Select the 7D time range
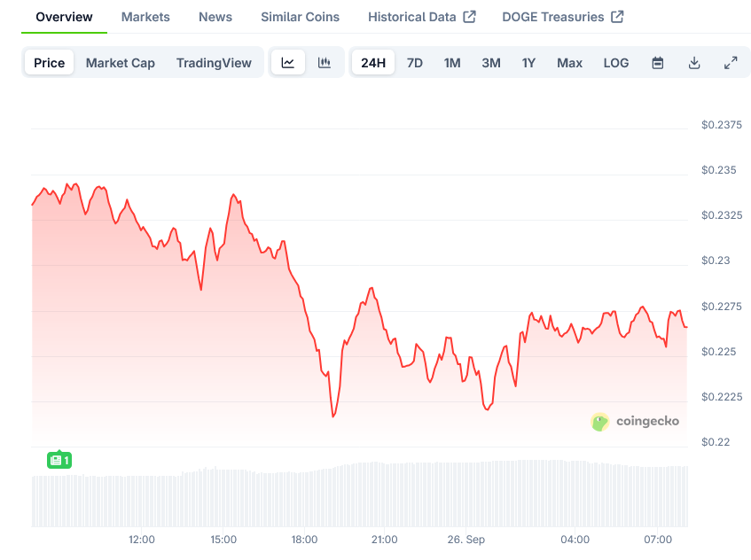 [415, 63]
